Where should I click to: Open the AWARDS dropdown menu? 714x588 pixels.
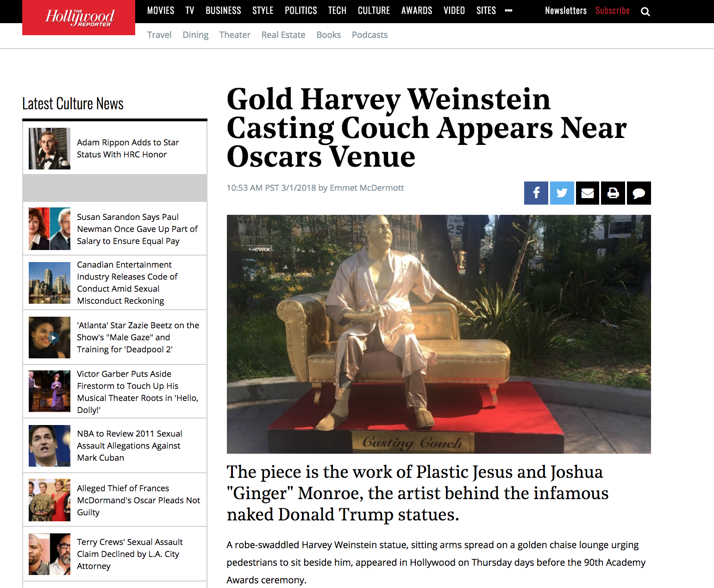point(416,10)
